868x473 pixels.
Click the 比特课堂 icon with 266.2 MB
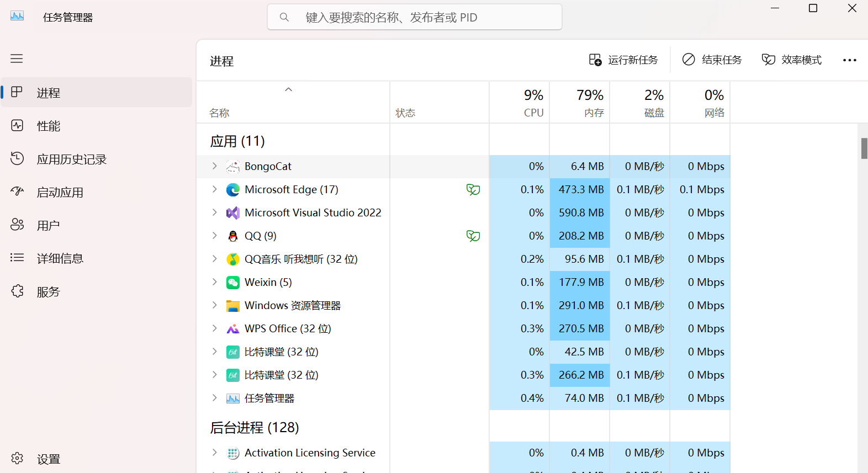pos(233,375)
